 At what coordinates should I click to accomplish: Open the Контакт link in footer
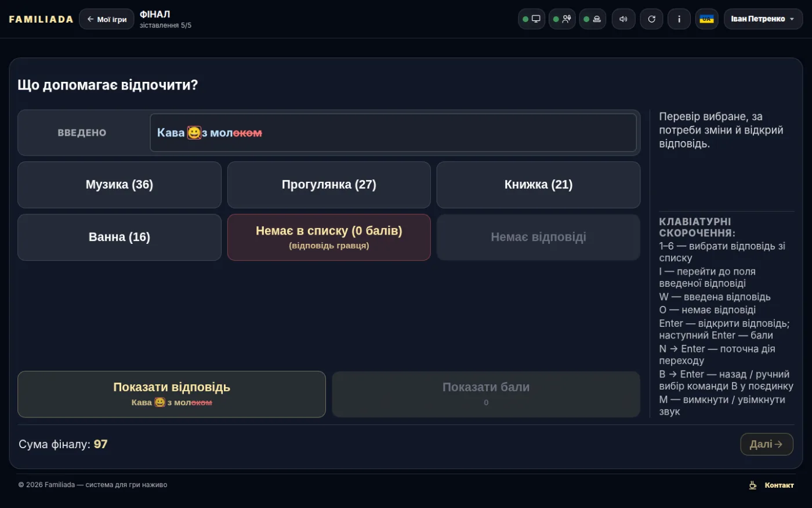click(x=779, y=485)
